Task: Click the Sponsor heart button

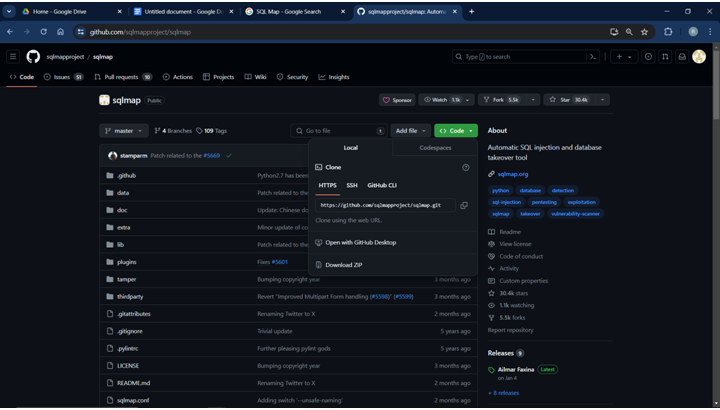Action: point(397,100)
